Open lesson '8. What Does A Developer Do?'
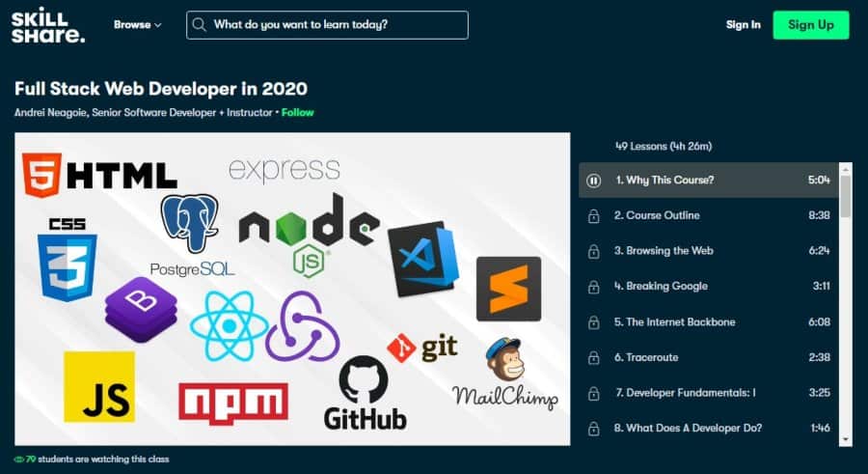The image size is (868, 474). (708, 429)
